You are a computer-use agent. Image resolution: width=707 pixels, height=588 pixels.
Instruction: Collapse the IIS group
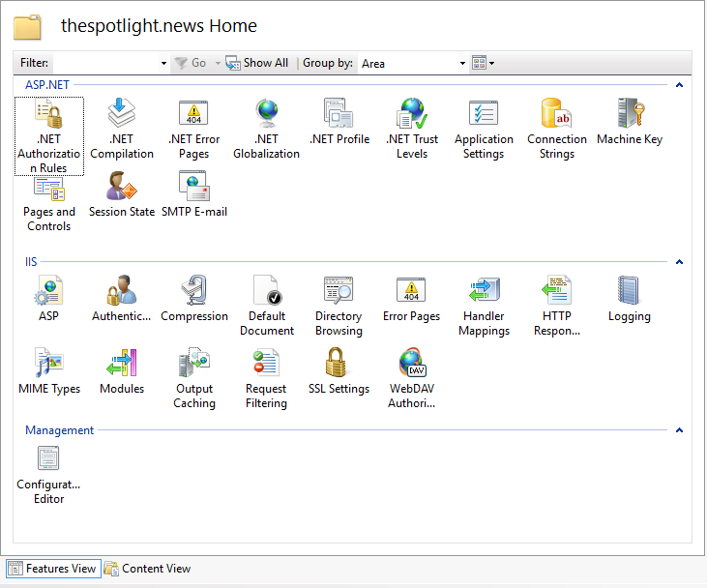(x=679, y=261)
